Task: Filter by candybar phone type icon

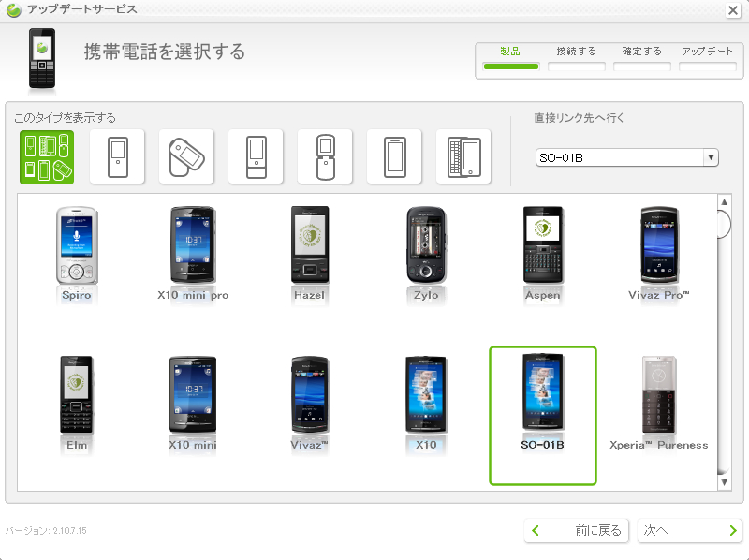Action: point(117,157)
